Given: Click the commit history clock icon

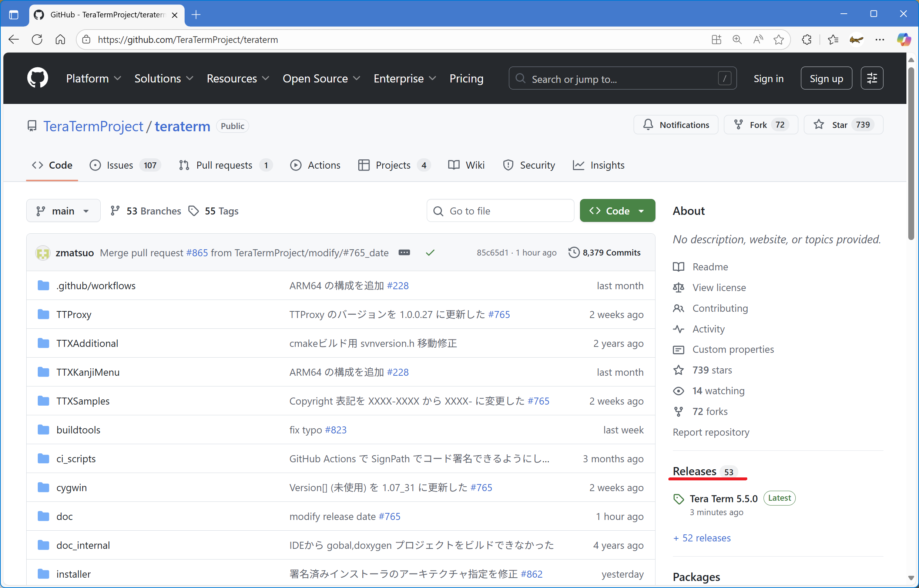Looking at the screenshot, I should tap(574, 252).
